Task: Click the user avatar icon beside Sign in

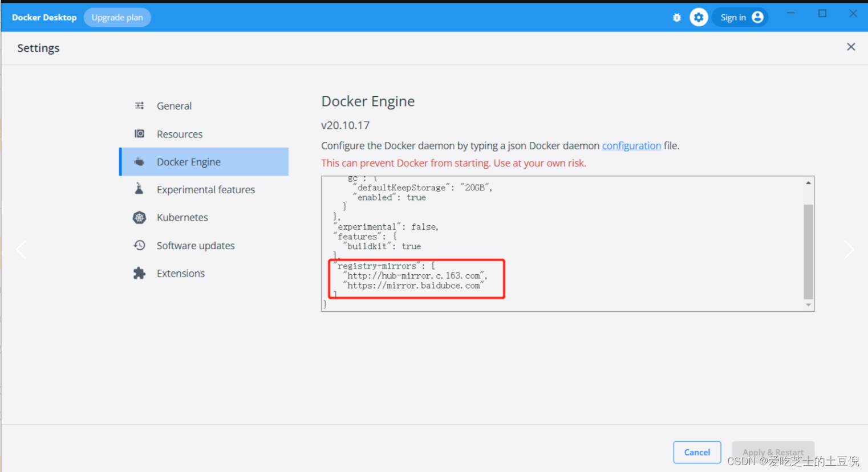Action: [x=757, y=17]
